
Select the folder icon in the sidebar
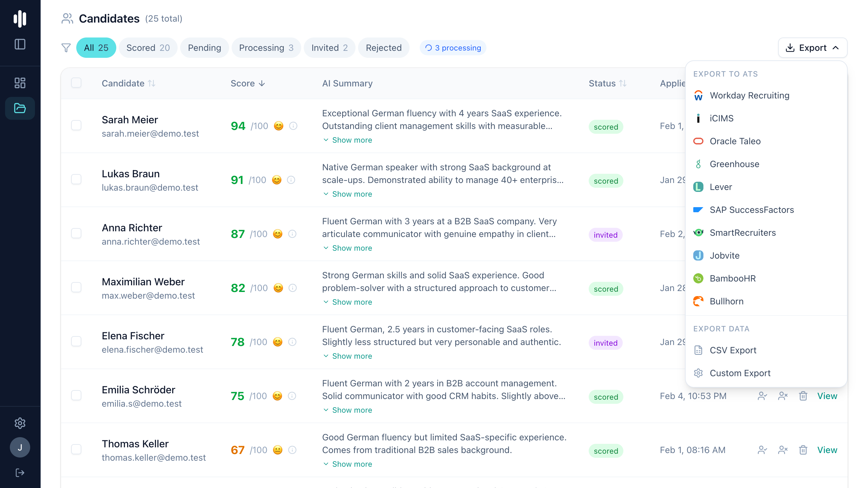click(20, 108)
